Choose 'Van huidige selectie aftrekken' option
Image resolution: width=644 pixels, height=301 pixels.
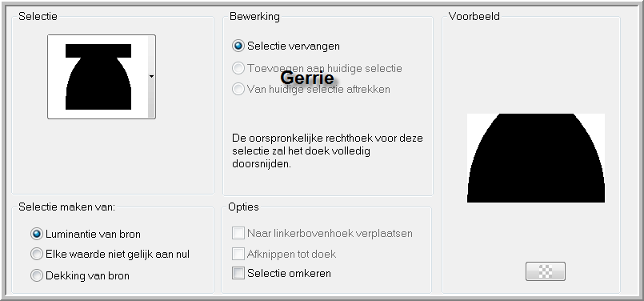(238, 89)
